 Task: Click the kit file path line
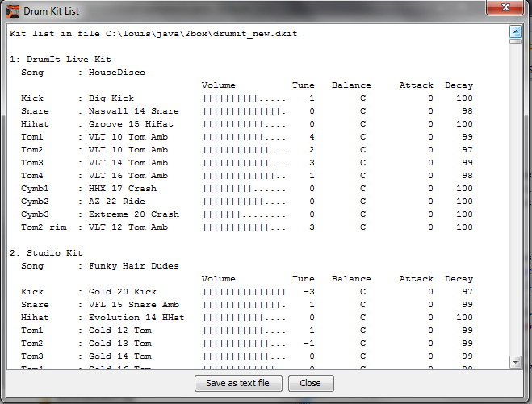[153, 34]
